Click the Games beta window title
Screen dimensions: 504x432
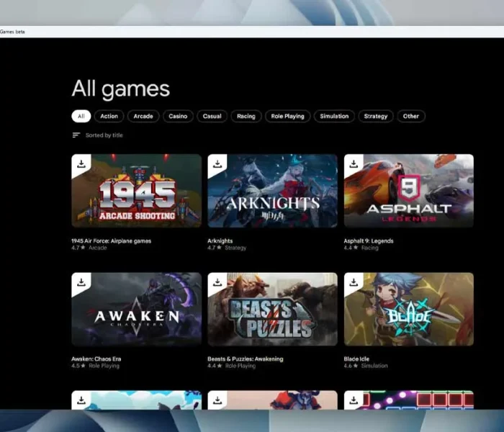pyautogui.click(x=12, y=32)
